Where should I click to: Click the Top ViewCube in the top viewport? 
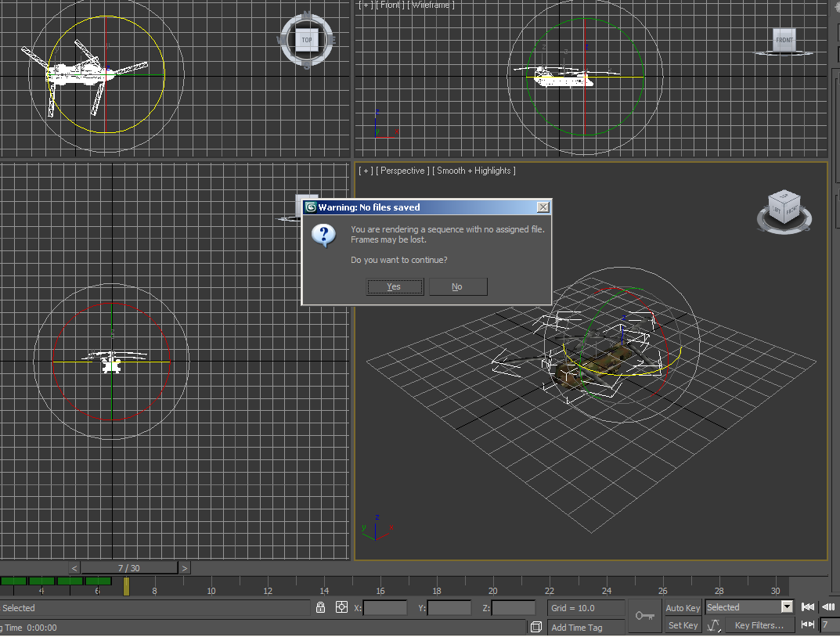[306, 40]
